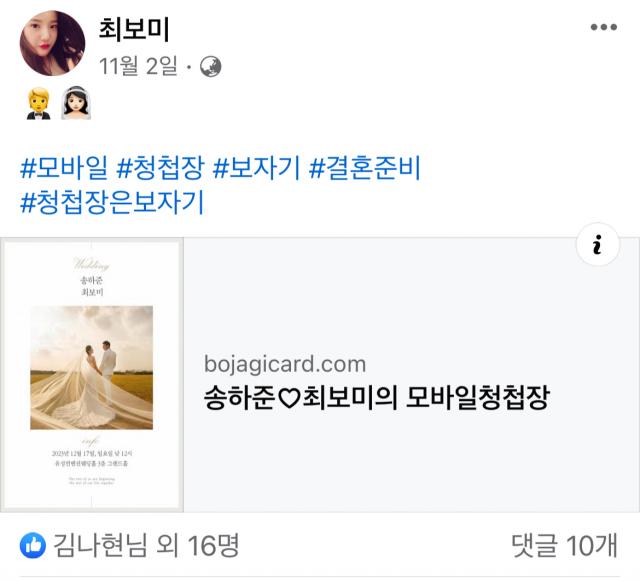Click the groom emoji in post

(x=39, y=104)
